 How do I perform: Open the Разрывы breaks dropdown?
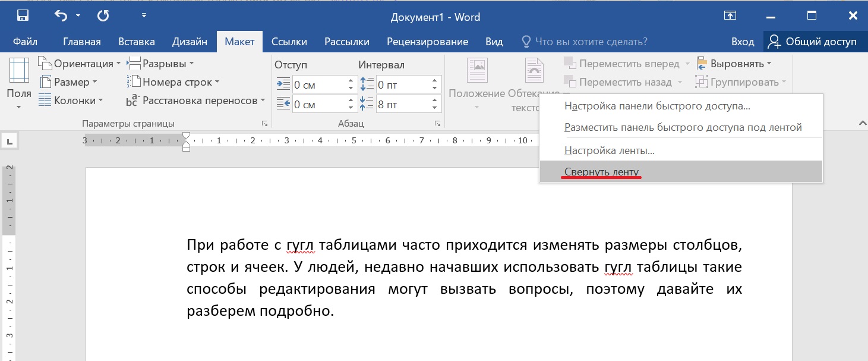[160, 64]
